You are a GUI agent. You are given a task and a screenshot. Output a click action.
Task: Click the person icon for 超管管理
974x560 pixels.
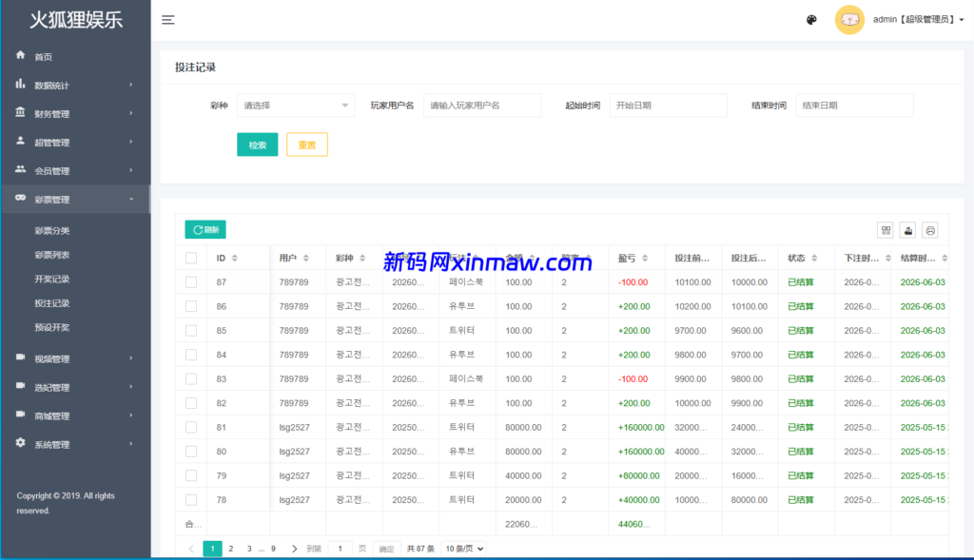(x=21, y=141)
